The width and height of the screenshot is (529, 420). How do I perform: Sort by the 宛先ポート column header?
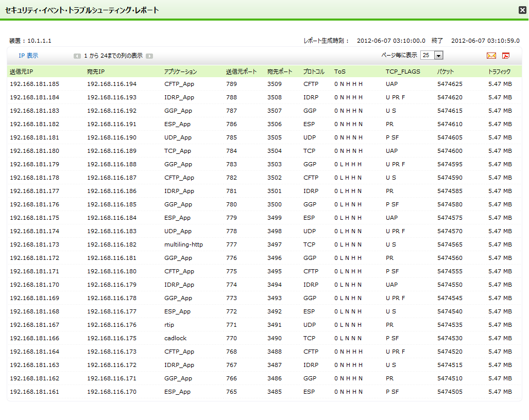point(280,72)
